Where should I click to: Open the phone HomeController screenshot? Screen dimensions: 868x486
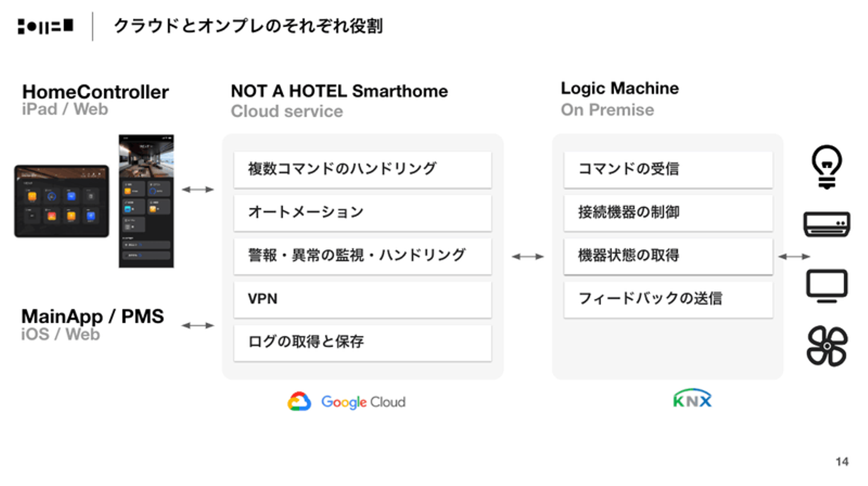coord(146,201)
